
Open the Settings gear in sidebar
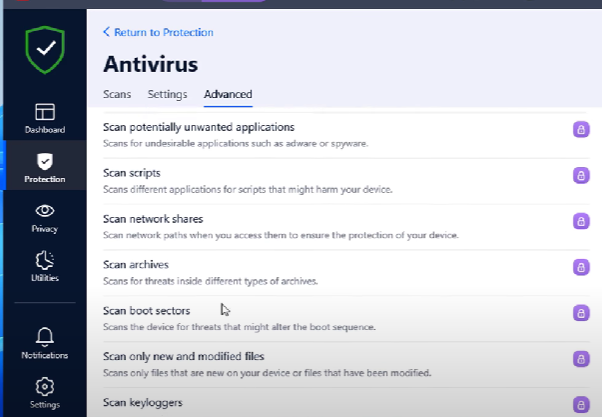[x=45, y=386]
